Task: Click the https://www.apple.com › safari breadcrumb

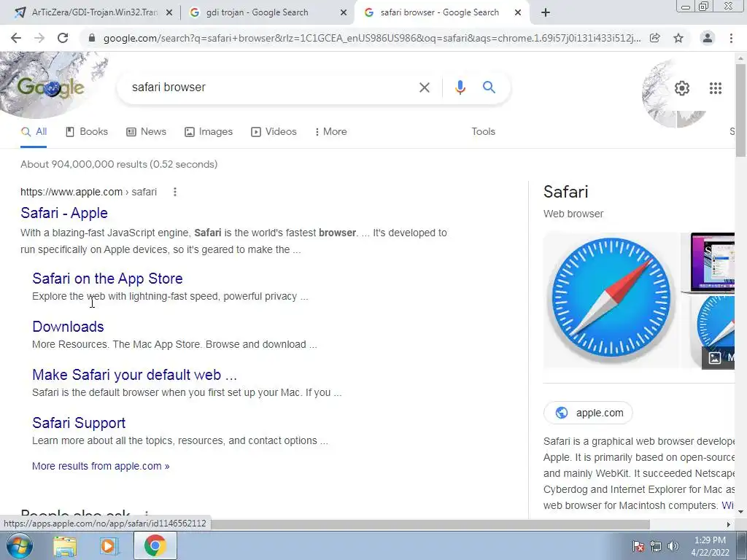Action: (88, 192)
